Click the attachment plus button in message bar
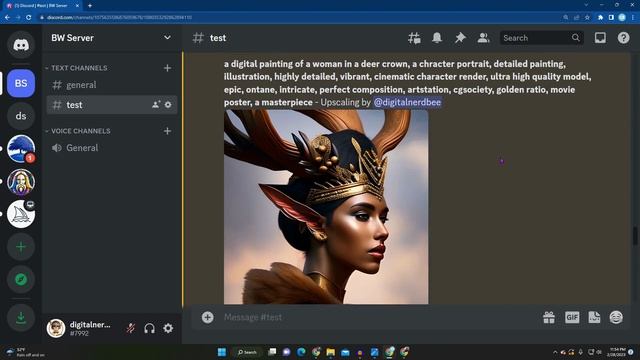This screenshot has width=640, height=360. click(x=207, y=317)
